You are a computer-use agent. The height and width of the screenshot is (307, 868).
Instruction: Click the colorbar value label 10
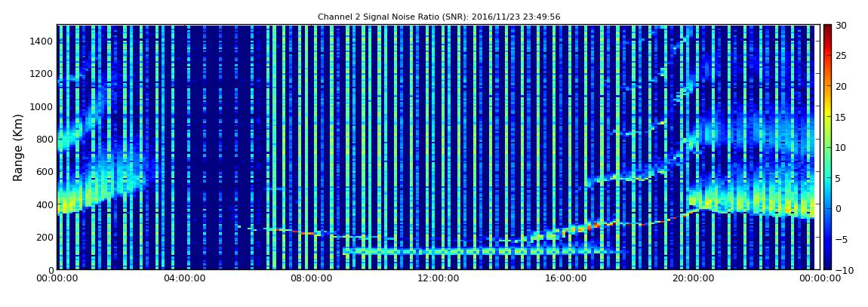(842, 147)
